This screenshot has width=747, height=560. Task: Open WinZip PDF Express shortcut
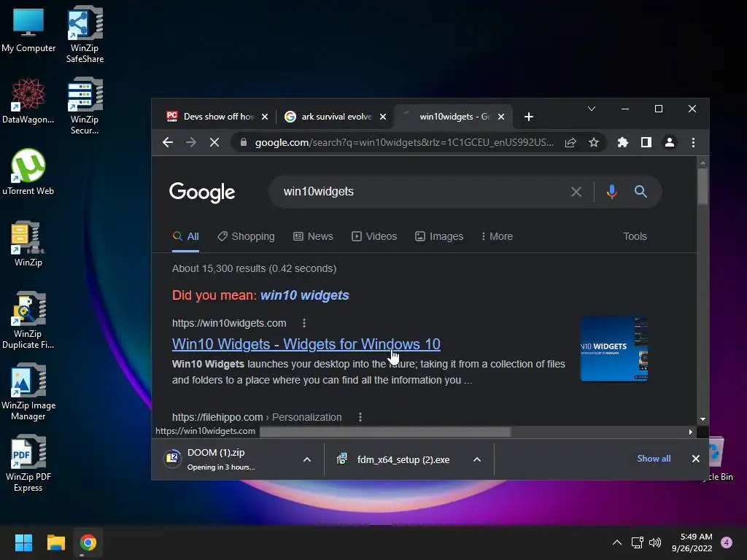coord(28,463)
